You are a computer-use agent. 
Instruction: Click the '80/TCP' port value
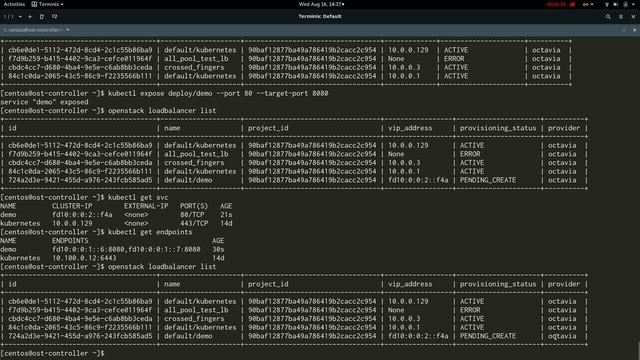tap(192, 215)
